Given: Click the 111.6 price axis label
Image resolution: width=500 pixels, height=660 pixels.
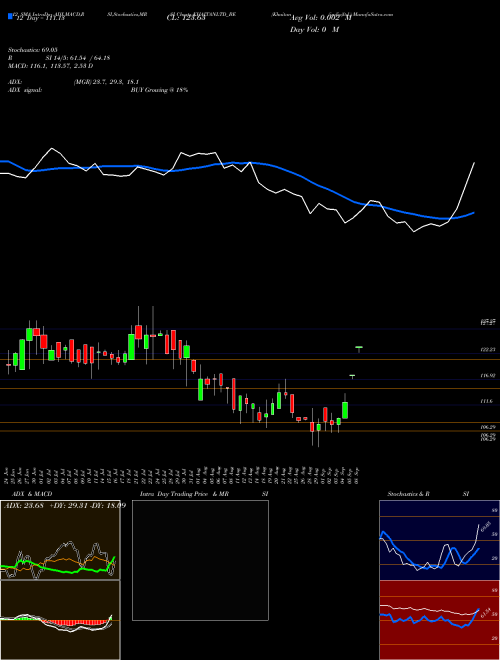Looking at the screenshot, I should tap(486, 402).
